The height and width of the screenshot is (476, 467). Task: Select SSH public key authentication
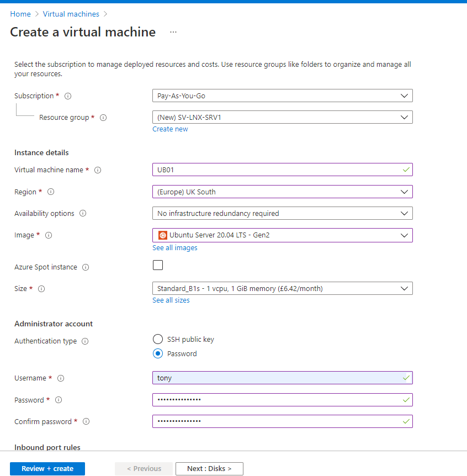[x=158, y=339]
